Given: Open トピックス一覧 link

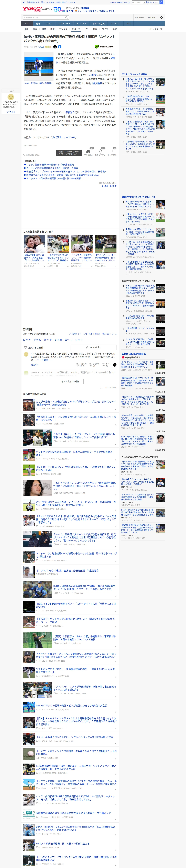Looking at the screenshot, I should pos(155,29).
